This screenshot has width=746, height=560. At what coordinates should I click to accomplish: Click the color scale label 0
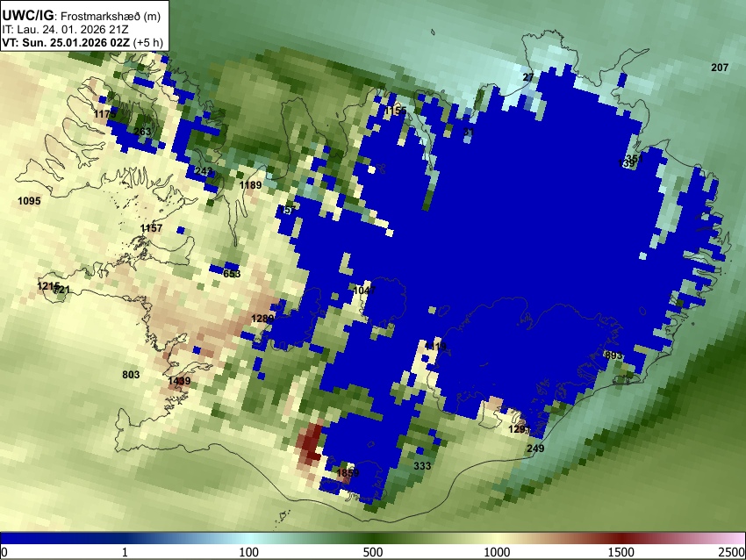[4, 552]
